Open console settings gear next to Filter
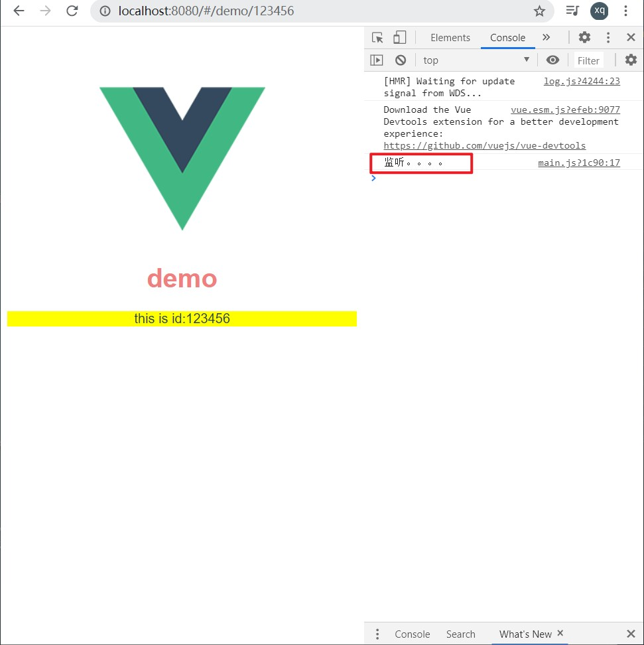Viewport: 644px width, 645px height. click(x=631, y=60)
